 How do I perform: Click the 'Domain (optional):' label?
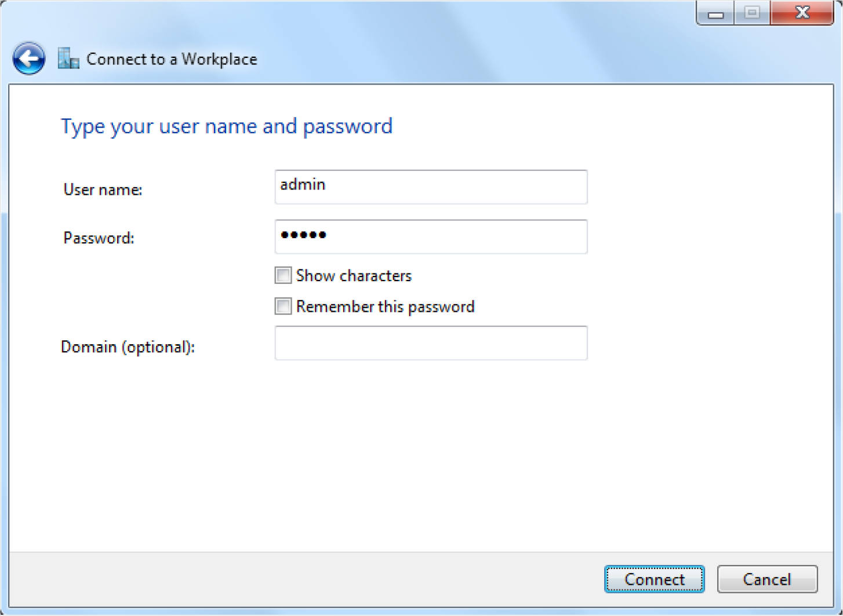tap(128, 347)
